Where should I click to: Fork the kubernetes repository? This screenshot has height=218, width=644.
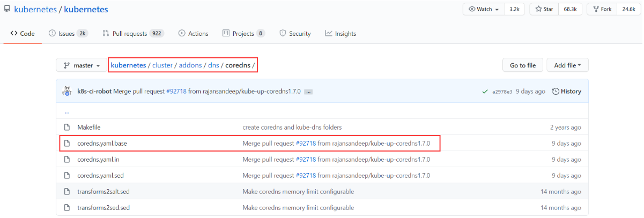tap(602, 9)
